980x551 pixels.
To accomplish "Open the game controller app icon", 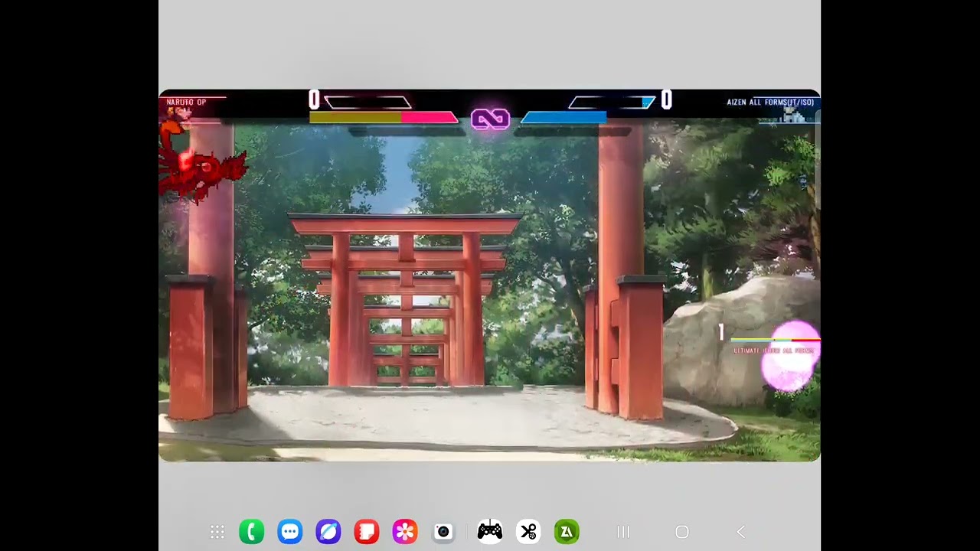I will 490,532.
